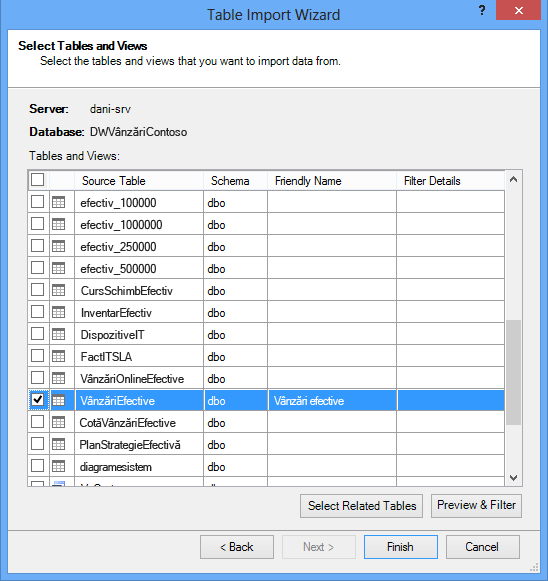Select the 'VânzăriEfective' source table name
The image size is (548, 581).
point(117,401)
